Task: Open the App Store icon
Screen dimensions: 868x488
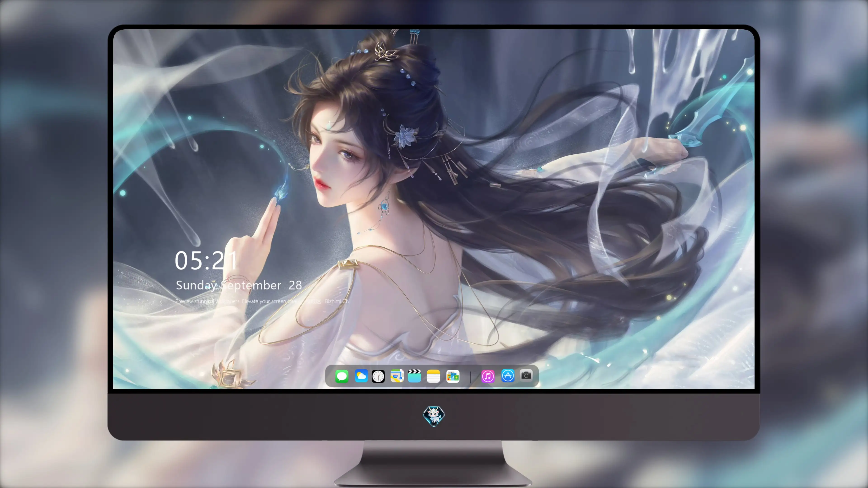Action: (x=507, y=375)
